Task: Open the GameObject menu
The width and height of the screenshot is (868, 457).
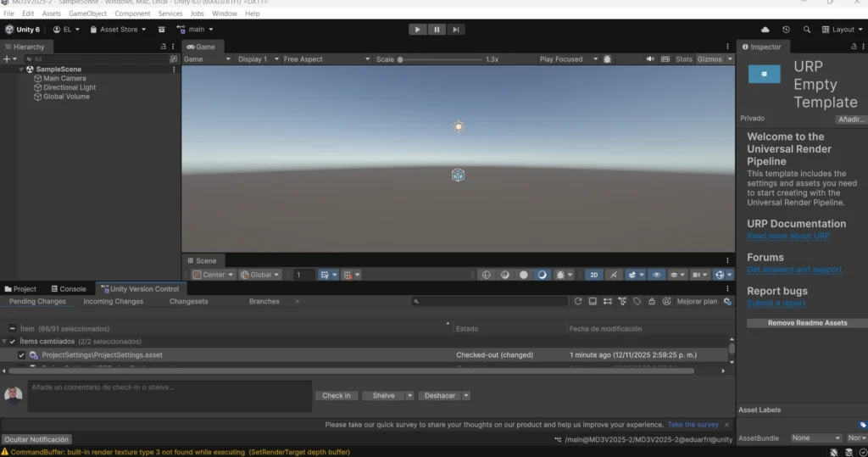Action: [87, 14]
